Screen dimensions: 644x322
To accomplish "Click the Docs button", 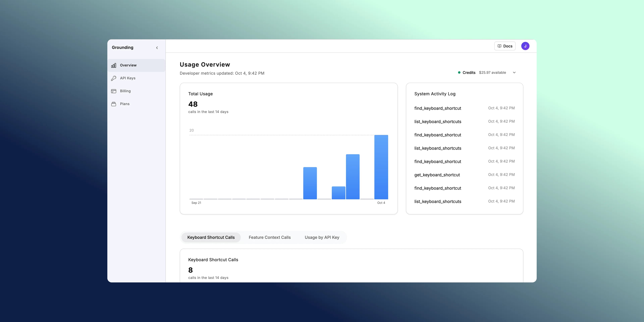I will click(x=505, y=46).
